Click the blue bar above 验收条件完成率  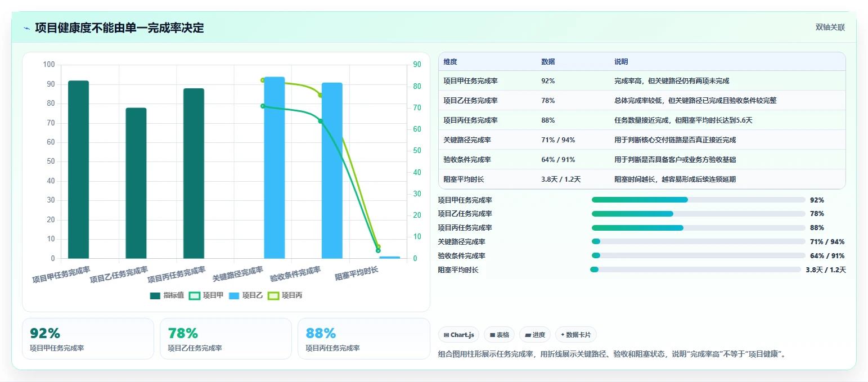point(332,170)
